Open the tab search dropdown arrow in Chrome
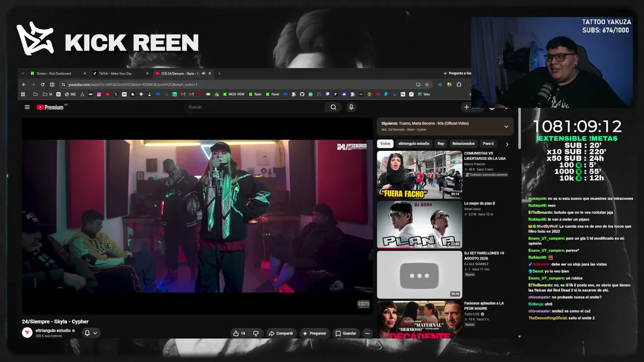The image size is (644, 362). [23, 73]
